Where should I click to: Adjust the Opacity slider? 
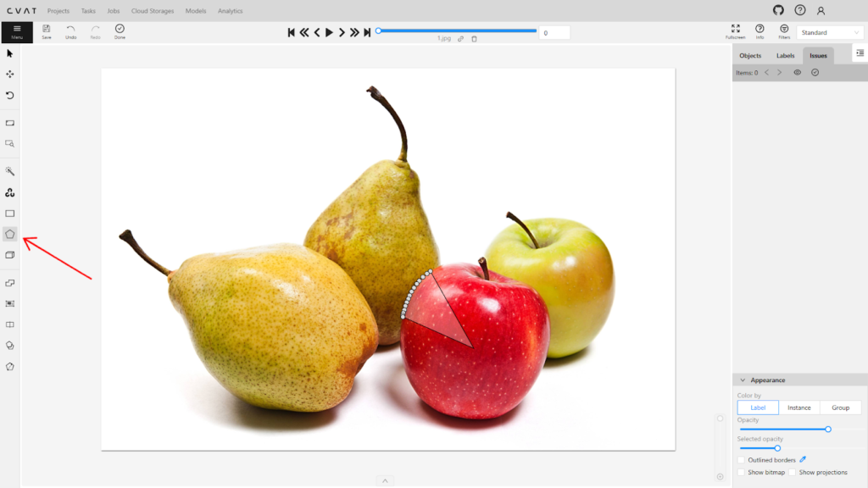799,430
